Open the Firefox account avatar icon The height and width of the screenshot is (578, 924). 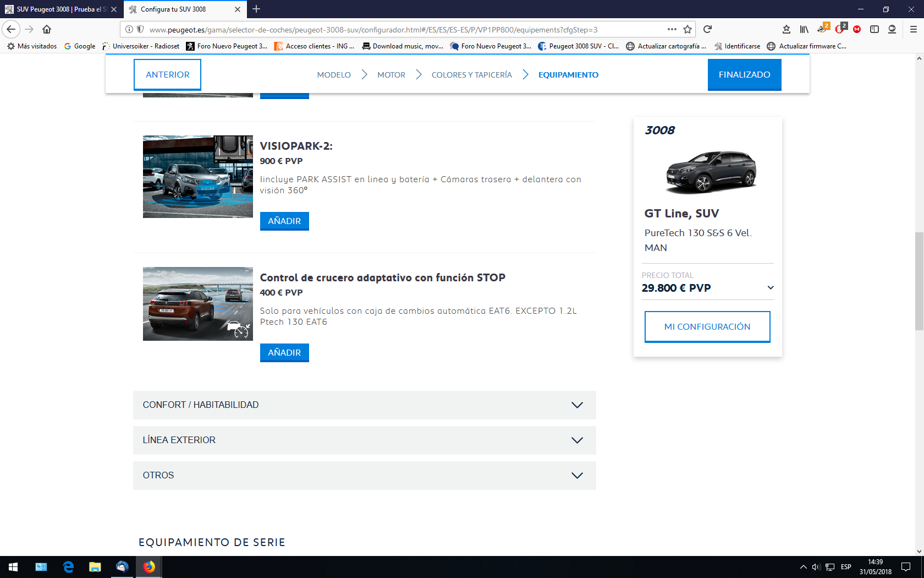[x=892, y=29]
